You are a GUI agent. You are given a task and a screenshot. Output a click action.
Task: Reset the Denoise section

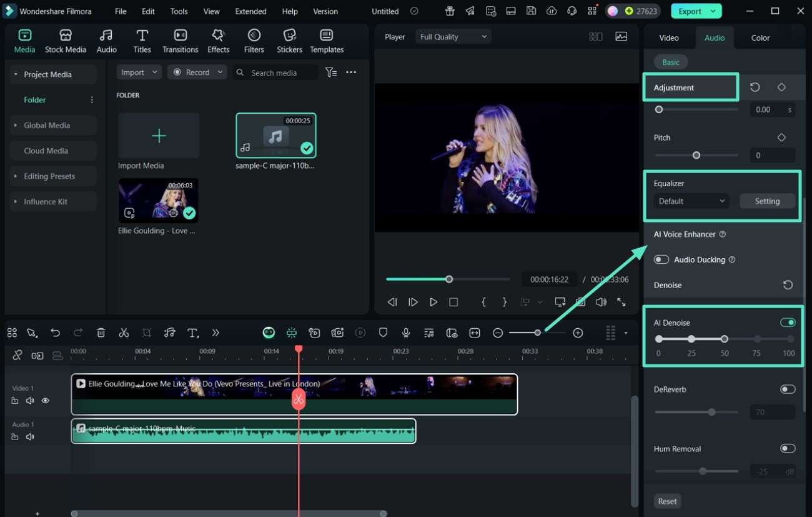click(788, 285)
